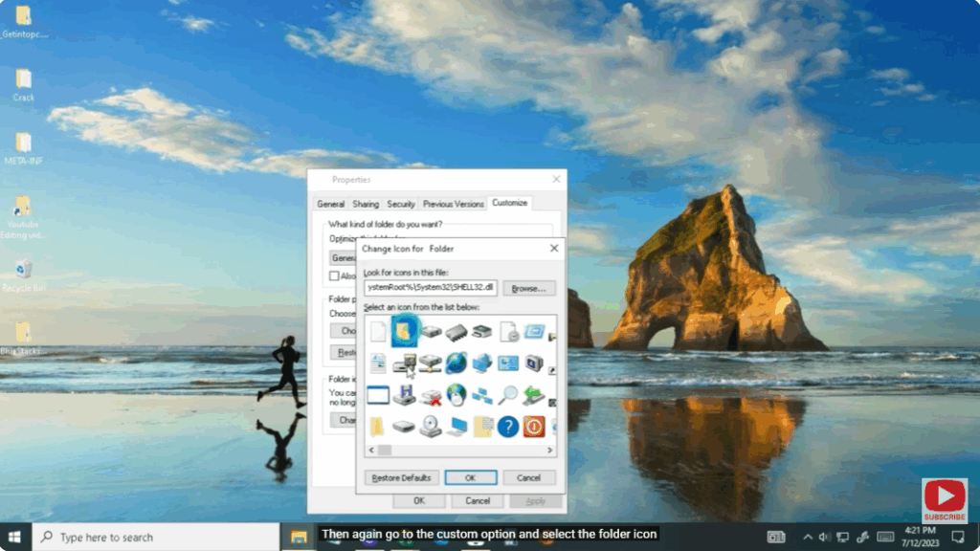Select the globe icon from the icon list

coord(456,364)
